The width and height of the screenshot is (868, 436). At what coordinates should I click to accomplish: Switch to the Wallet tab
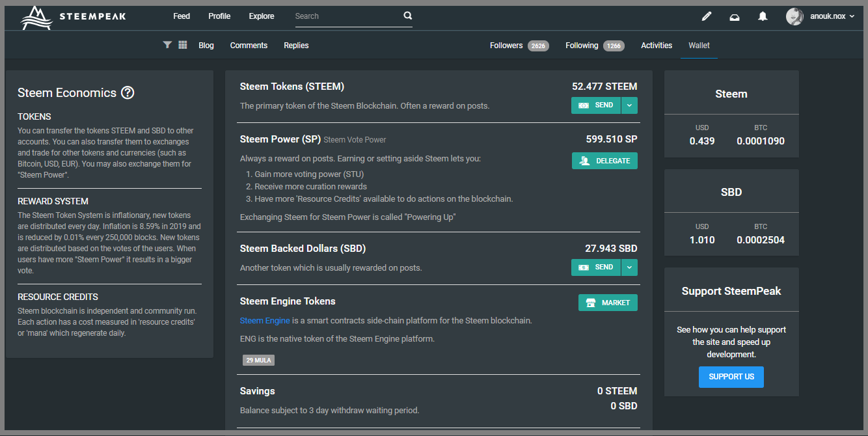699,46
